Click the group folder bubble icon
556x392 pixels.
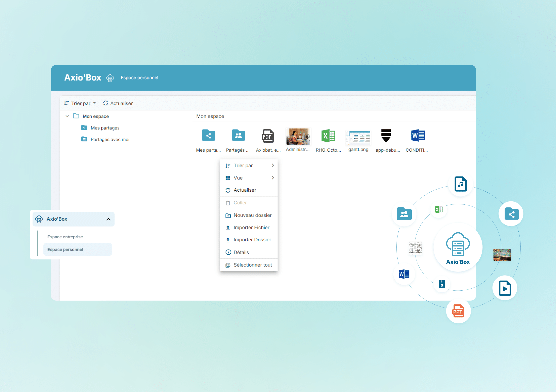(404, 214)
